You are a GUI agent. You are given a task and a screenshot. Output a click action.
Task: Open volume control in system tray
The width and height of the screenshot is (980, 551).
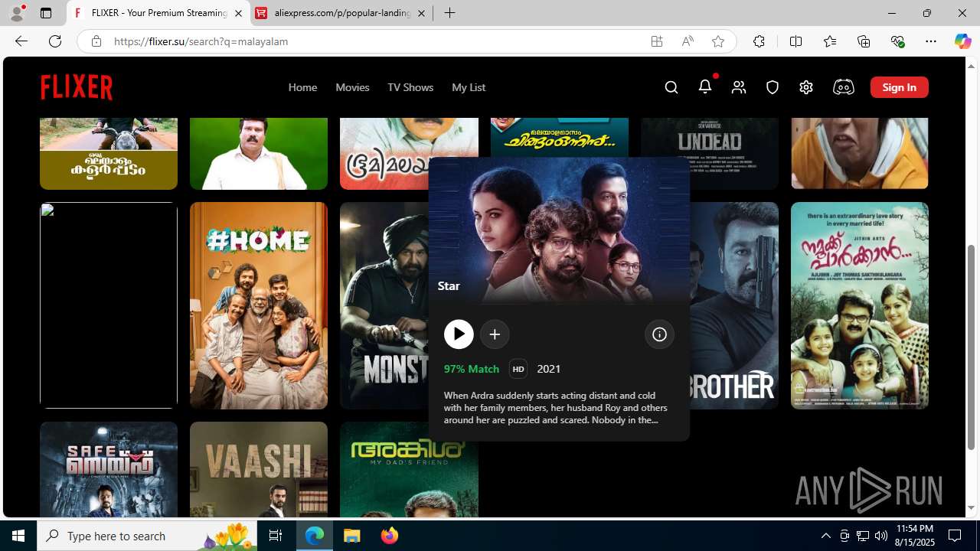coord(881,536)
